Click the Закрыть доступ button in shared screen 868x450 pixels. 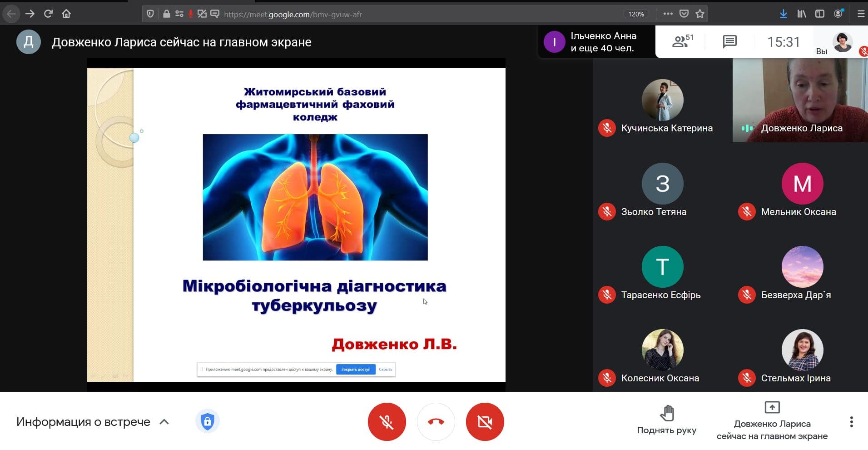click(356, 370)
